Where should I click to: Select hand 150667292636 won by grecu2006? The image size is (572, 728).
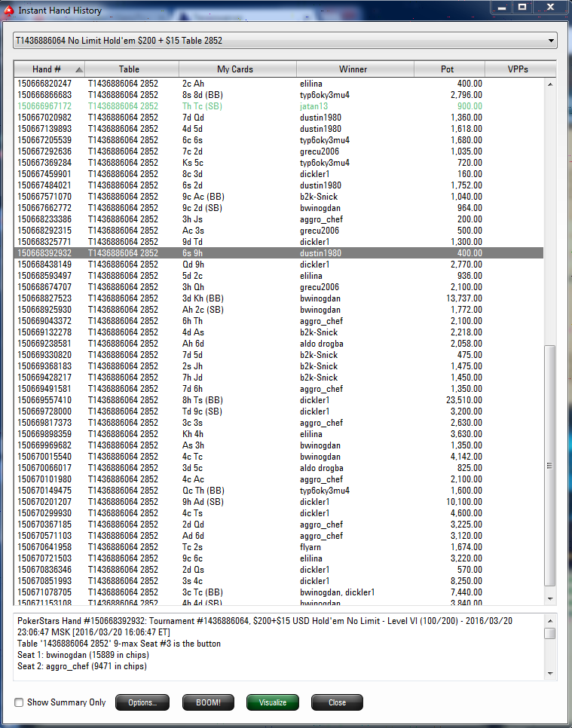[x=279, y=151]
